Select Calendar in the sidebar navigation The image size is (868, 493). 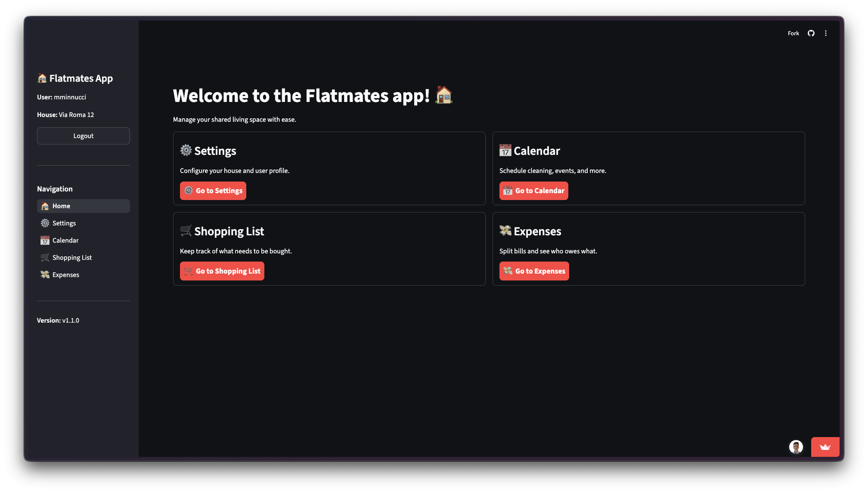click(65, 240)
